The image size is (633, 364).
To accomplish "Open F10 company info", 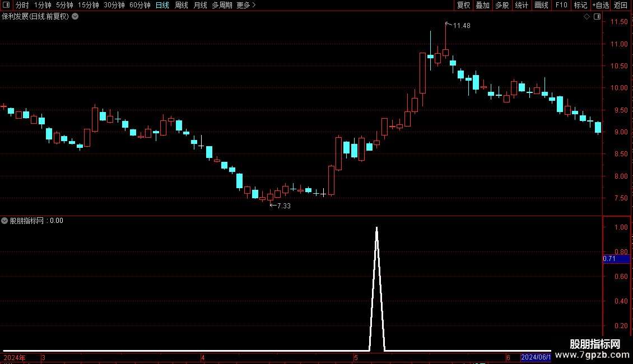I will coord(561,5).
